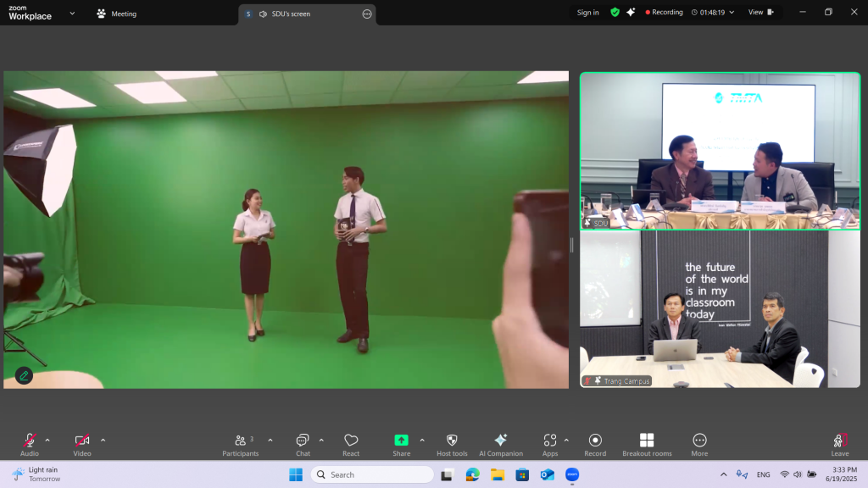
Task: Start recording with the Record button
Action: click(595, 441)
